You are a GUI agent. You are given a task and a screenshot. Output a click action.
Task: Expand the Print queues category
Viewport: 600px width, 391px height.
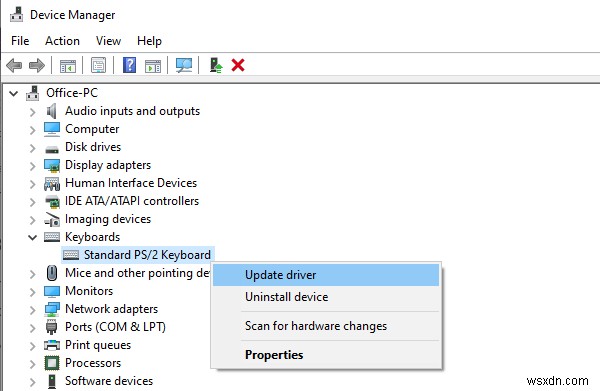coord(33,346)
